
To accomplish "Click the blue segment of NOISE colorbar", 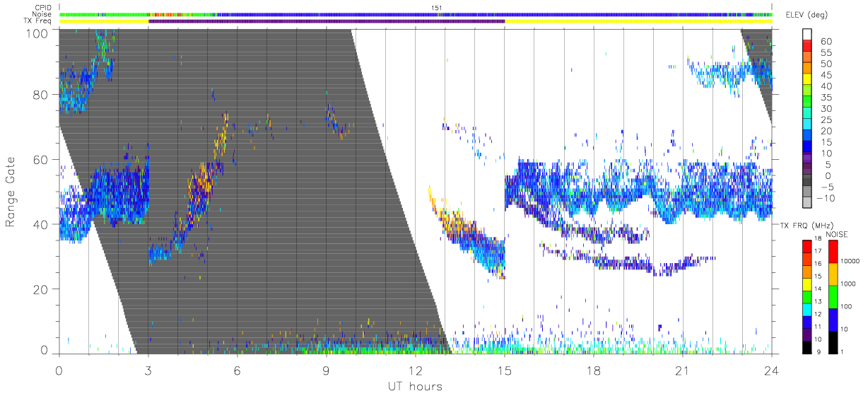I will point(833,319).
